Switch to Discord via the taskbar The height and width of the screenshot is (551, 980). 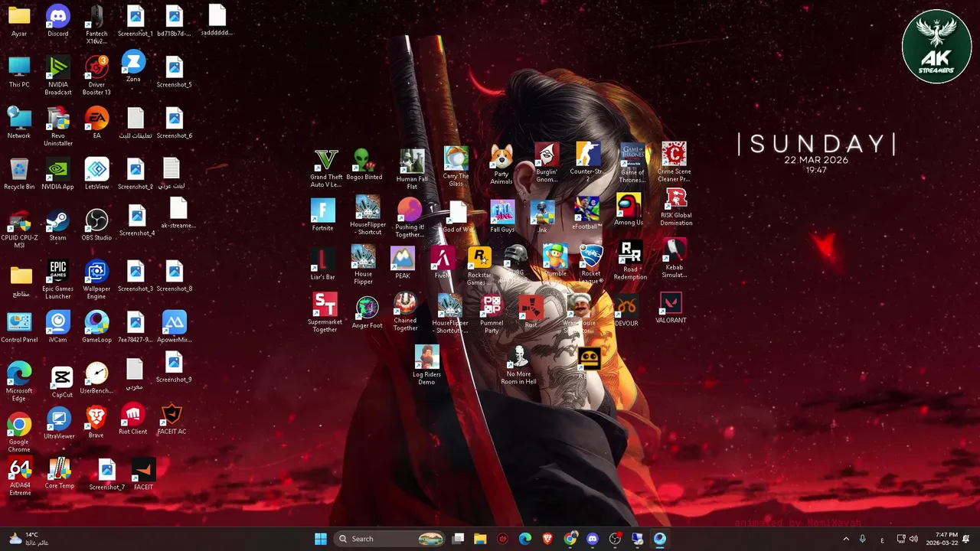click(593, 539)
